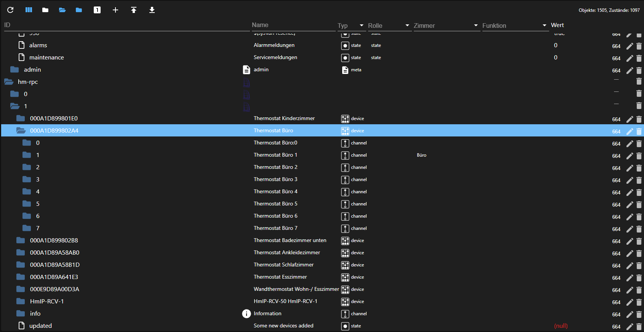The width and height of the screenshot is (644, 332).
Task: Open the column configuration icon
Action: pyautogui.click(x=29, y=10)
